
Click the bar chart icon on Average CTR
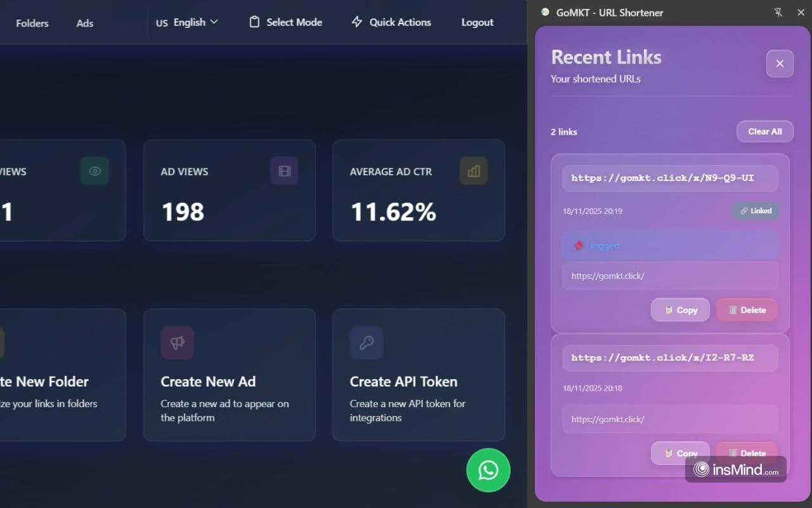pyautogui.click(x=473, y=171)
